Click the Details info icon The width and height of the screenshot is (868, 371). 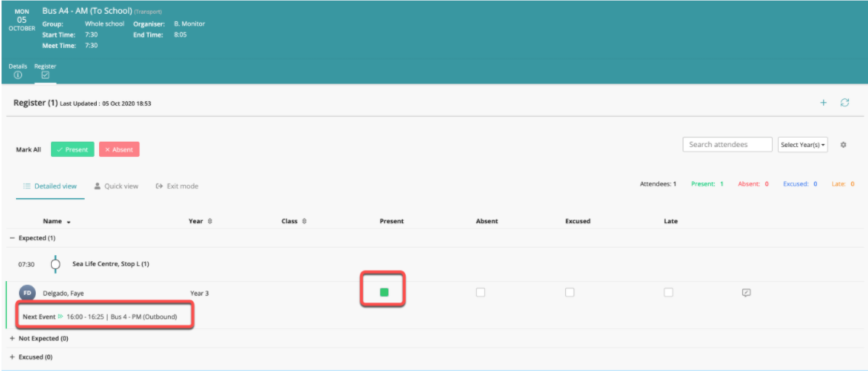(18, 75)
